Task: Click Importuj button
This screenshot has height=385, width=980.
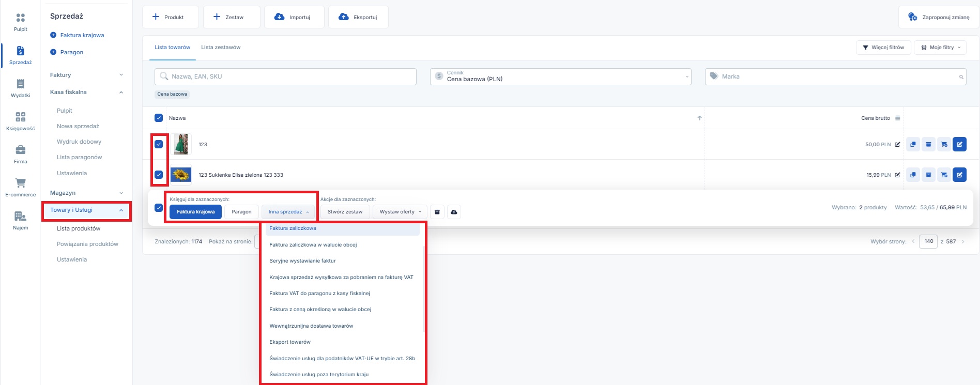Action: click(x=294, y=17)
